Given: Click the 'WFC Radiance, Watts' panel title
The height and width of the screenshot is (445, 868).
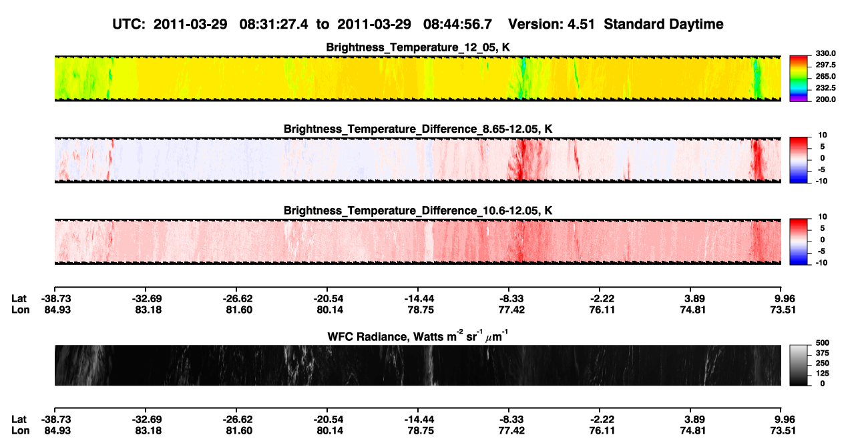Looking at the screenshot, I should pyautogui.click(x=418, y=336).
